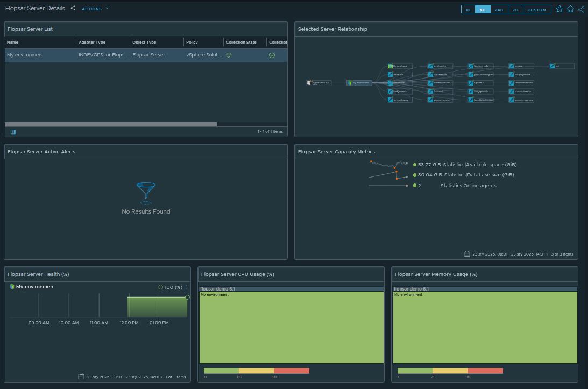Image resolution: width=588 pixels, height=389 pixels.
Task: Click the INDEVOPS for Flops... adapter cell
Action: (x=103, y=55)
